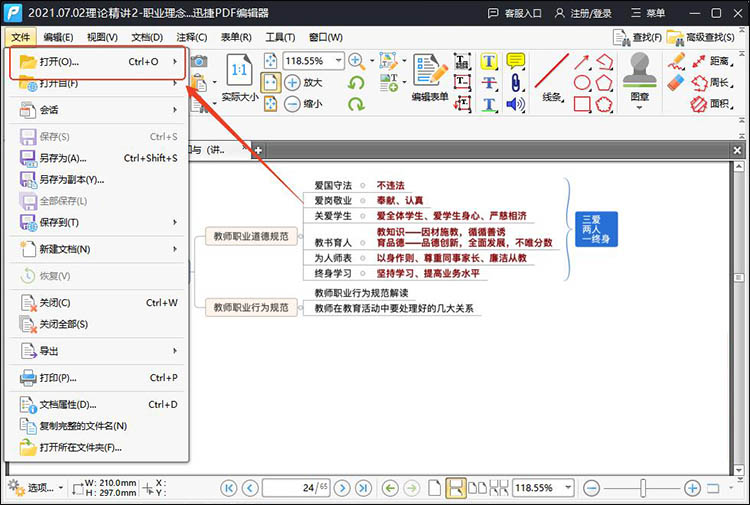The image size is (750, 505).
Task: Choose 另存为副本(Y) from file menu
Action: (x=97, y=179)
